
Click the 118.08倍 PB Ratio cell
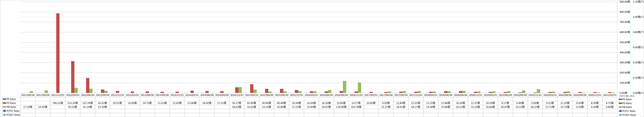[x=341, y=107]
